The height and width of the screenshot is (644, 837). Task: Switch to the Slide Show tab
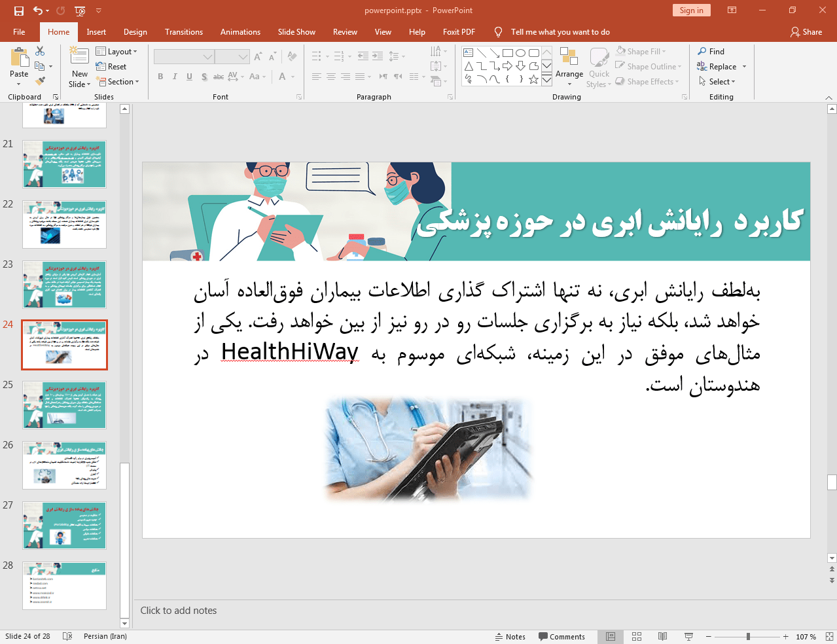point(296,32)
